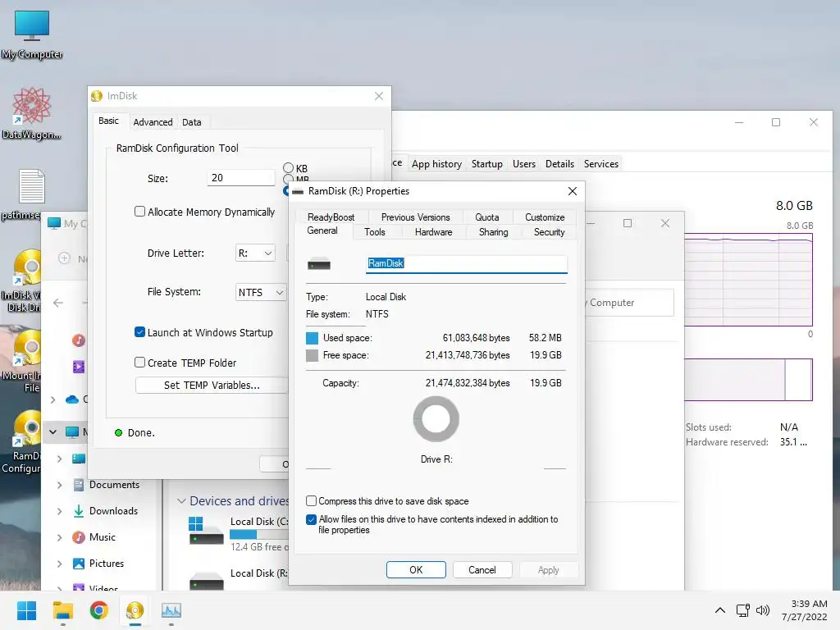This screenshot has width=840, height=630.
Task: Click Downloads arrow icon in Explorer sidebar
Action: point(79,511)
